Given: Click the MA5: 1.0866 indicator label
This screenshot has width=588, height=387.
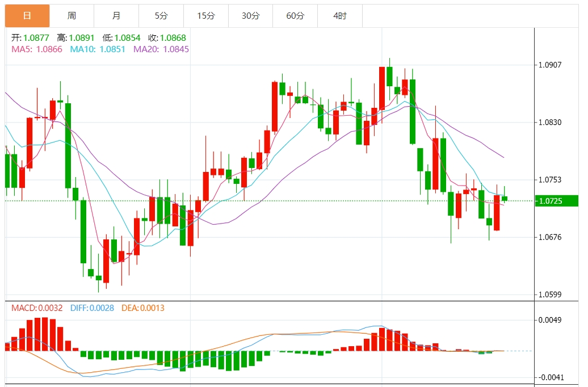Looking at the screenshot, I should pyautogui.click(x=37, y=49).
